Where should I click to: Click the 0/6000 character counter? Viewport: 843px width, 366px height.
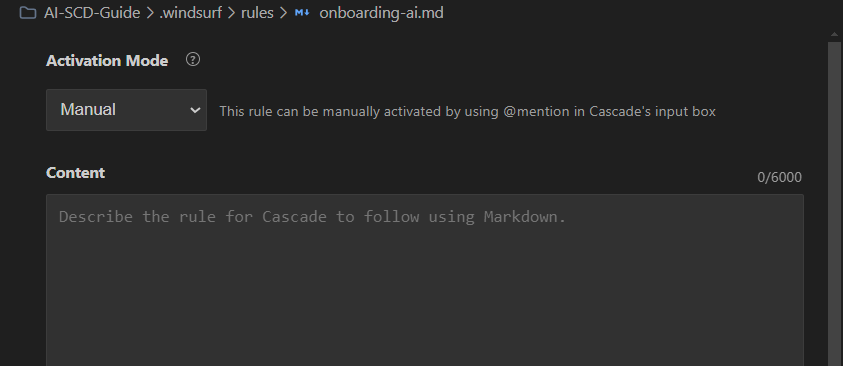780,177
